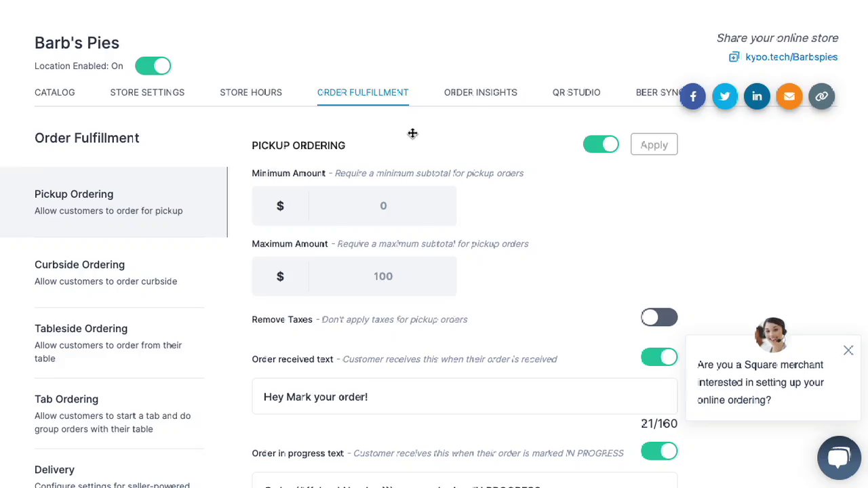This screenshot has width=868, height=488.
Task: Click the external link icon beside kyoo.tech
Action: (x=734, y=57)
